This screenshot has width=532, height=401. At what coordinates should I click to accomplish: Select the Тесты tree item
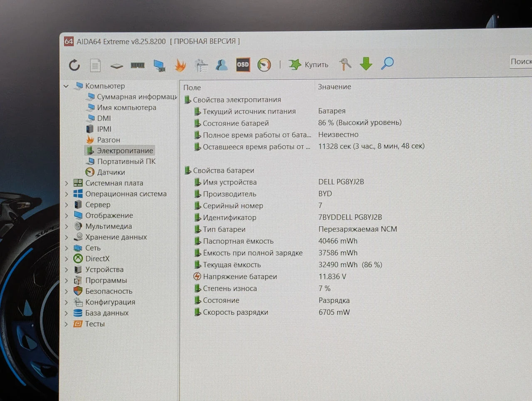(x=89, y=324)
